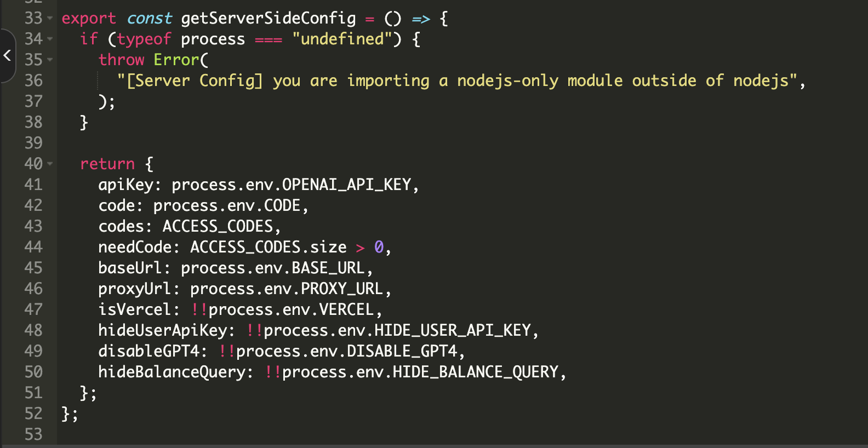
Task: Place cursor on the hideBalanceQuery property
Action: (x=172, y=372)
